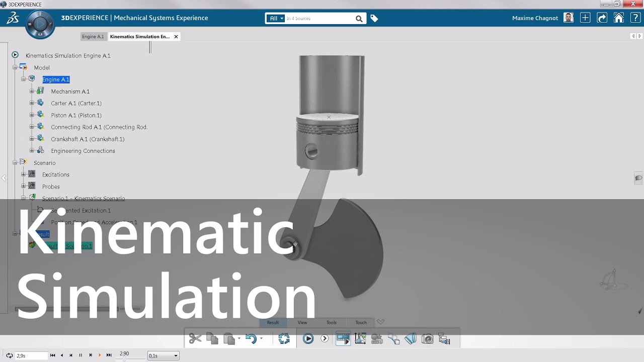The image size is (644, 362).
Task: Click the search magnifier icon
Action: click(x=359, y=19)
